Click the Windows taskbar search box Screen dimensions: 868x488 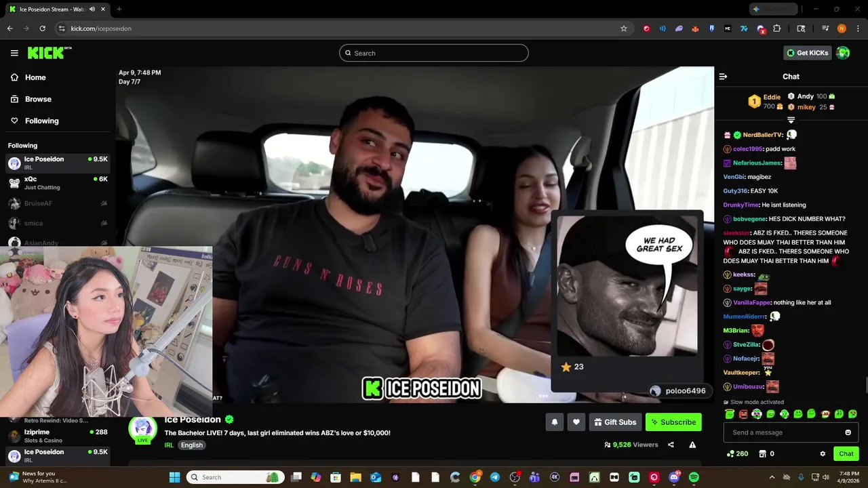tap(235, 477)
